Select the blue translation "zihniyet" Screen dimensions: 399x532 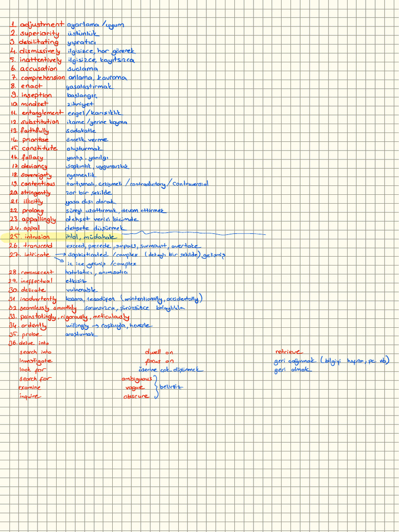point(81,104)
